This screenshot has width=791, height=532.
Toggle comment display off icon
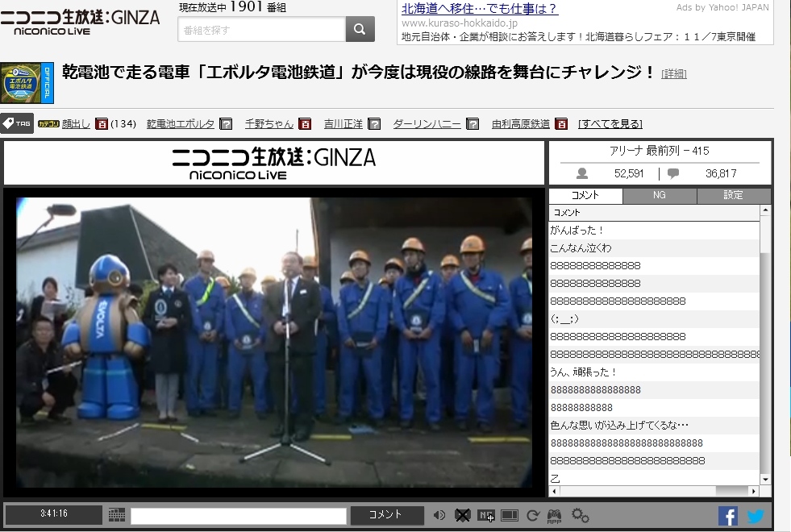click(x=463, y=515)
